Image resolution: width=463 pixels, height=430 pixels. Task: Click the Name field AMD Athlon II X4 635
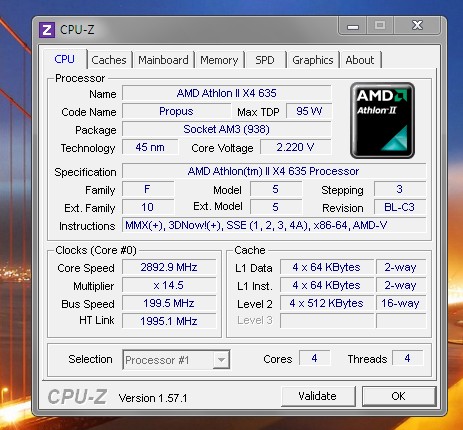227,93
